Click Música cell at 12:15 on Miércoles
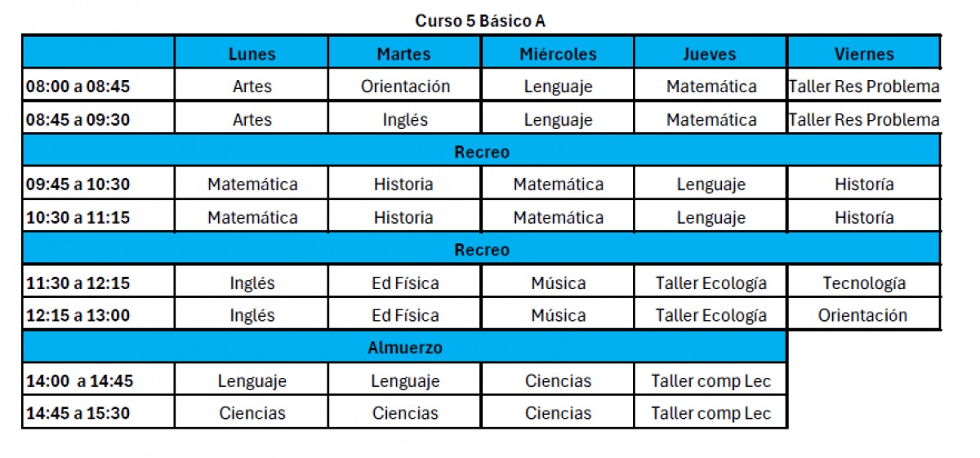 click(558, 315)
